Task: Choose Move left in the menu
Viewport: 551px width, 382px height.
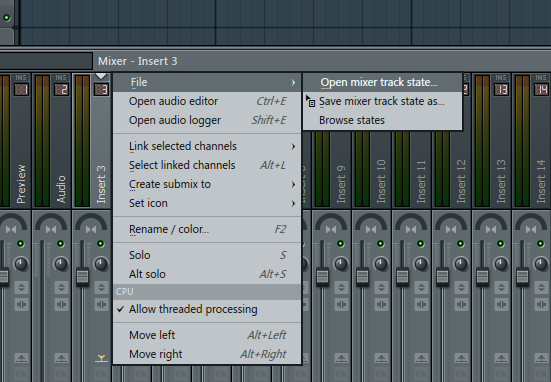Action: tap(207, 335)
